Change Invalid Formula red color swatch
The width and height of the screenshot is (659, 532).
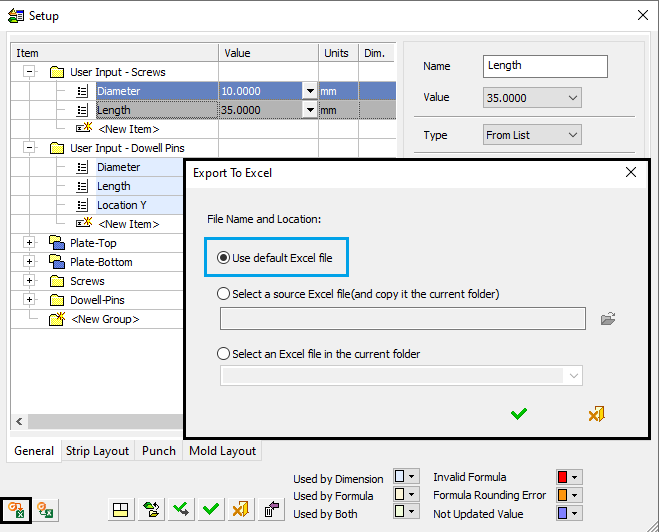click(569, 477)
